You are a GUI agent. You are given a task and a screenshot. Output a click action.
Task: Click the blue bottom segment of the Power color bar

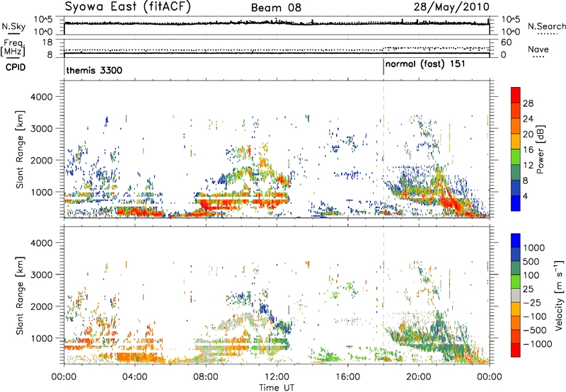click(516, 203)
